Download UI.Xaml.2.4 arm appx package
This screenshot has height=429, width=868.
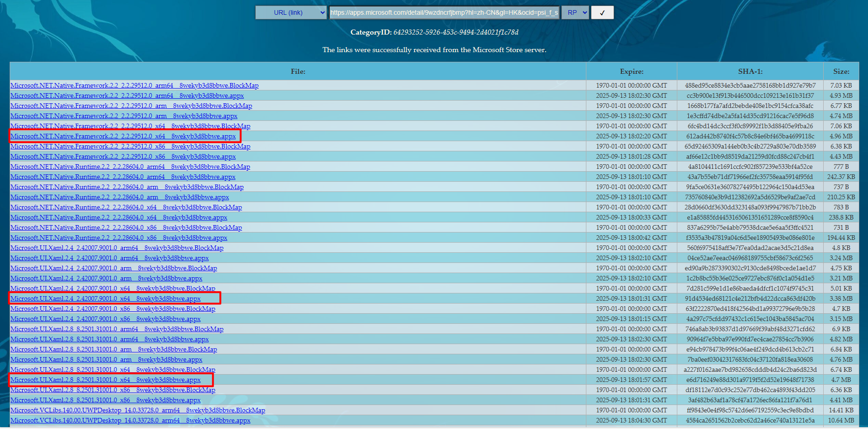point(106,278)
